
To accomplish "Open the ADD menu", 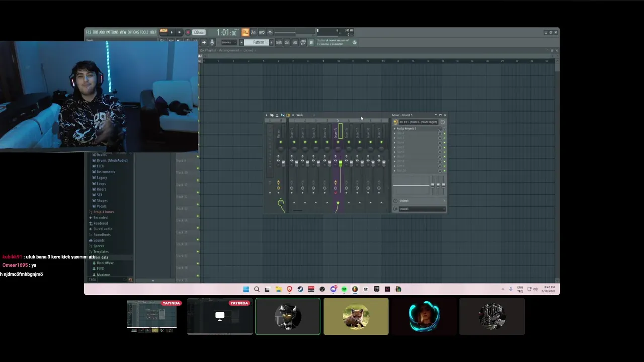I will (102, 32).
